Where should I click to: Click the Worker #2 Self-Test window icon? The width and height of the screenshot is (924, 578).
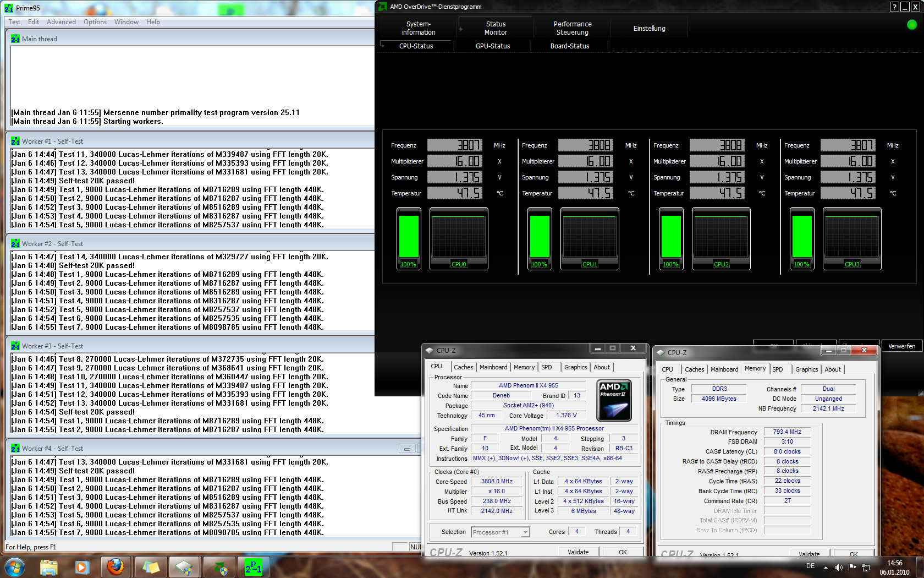click(15, 244)
